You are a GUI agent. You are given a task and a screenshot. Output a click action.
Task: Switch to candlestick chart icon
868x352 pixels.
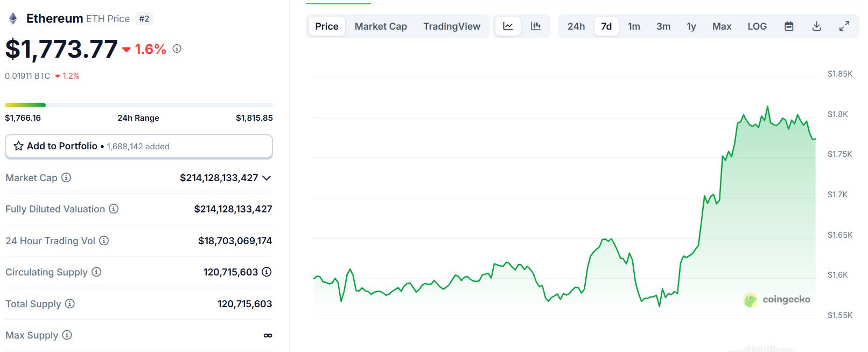click(x=536, y=26)
